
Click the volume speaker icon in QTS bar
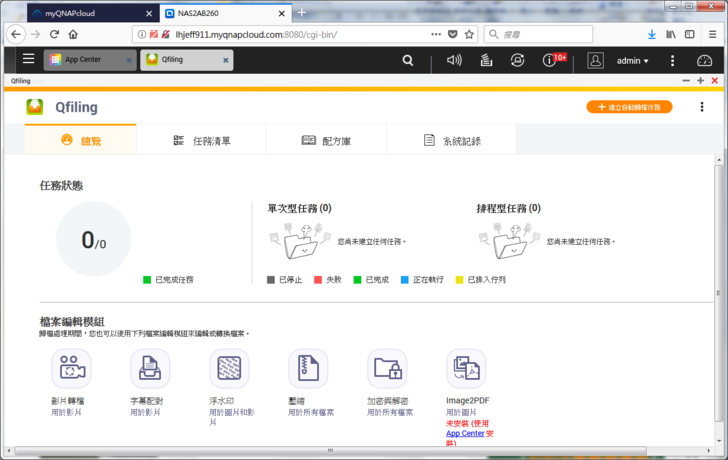[x=454, y=60]
